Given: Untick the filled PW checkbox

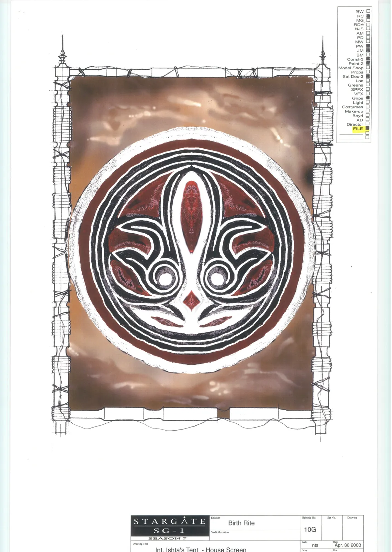Looking at the screenshot, I should coord(368,46).
